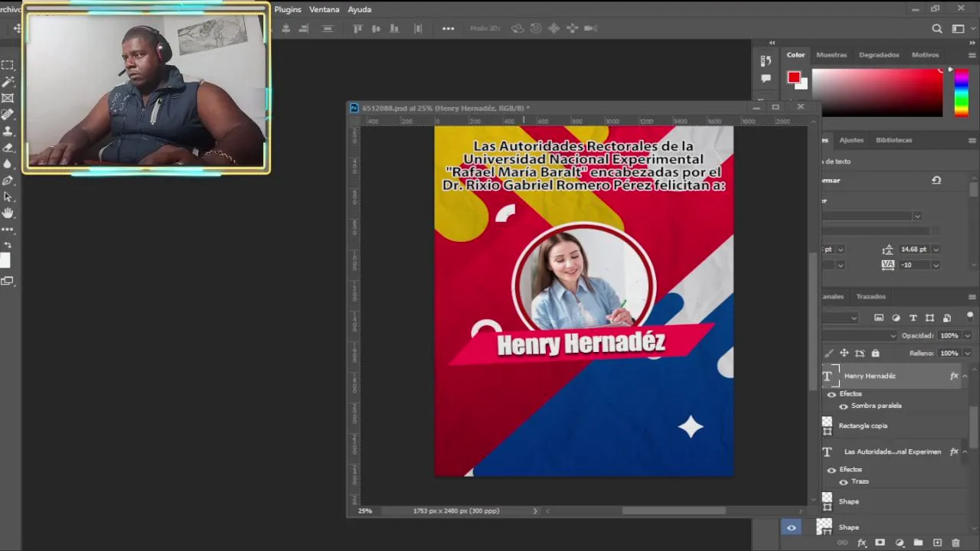Add a layer mask icon
Image resolution: width=980 pixels, height=551 pixels.
880,543
